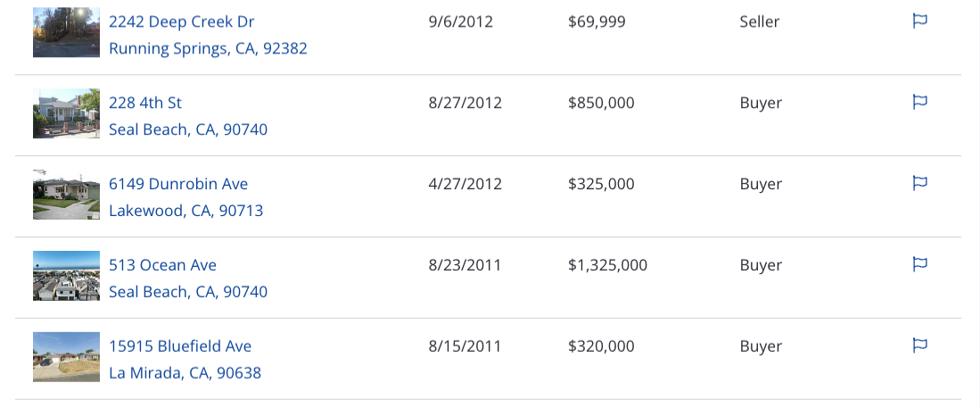This screenshot has height=408, width=980.
Task: Open the 6149 Dunrobin Ave listing
Action: (x=178, y=184)
